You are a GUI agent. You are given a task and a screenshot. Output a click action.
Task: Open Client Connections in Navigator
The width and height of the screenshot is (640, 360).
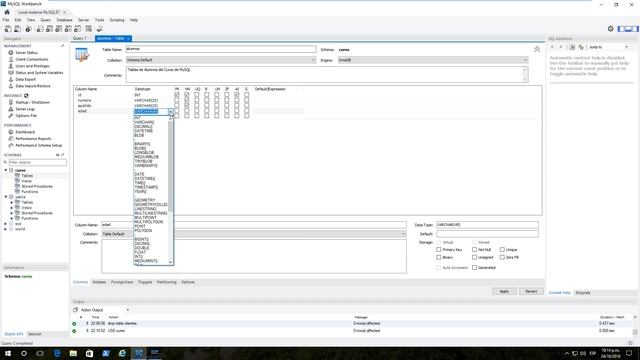(x=31, y=59)
